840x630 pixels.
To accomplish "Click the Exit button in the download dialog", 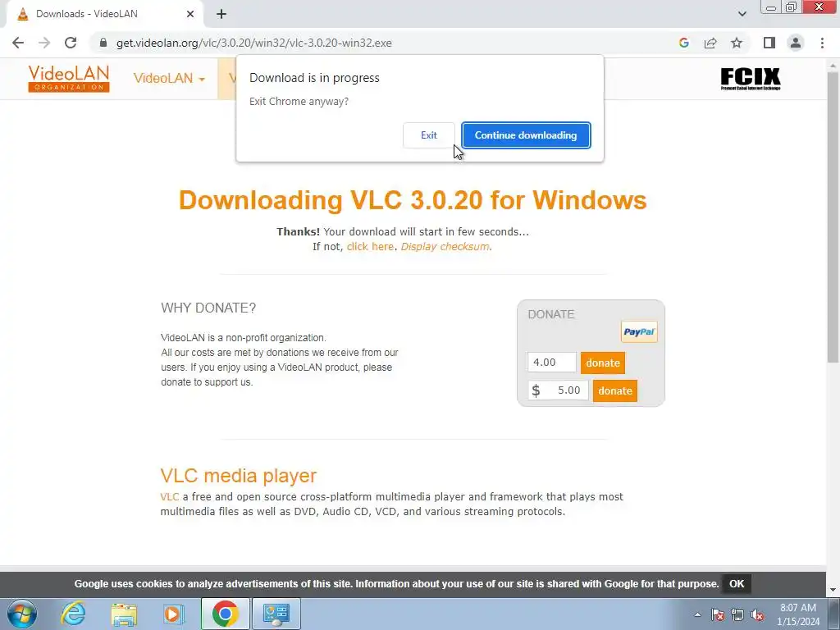I will point(428,135).
